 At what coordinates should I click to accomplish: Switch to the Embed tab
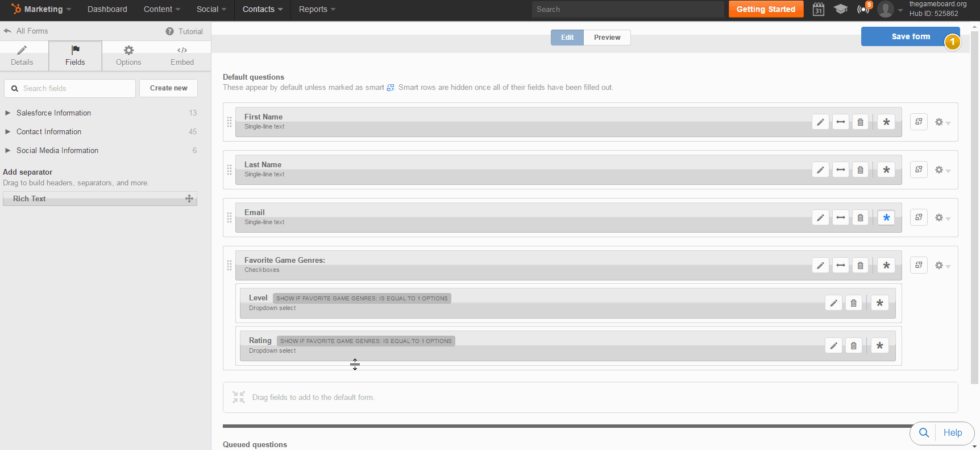[182, 56]
